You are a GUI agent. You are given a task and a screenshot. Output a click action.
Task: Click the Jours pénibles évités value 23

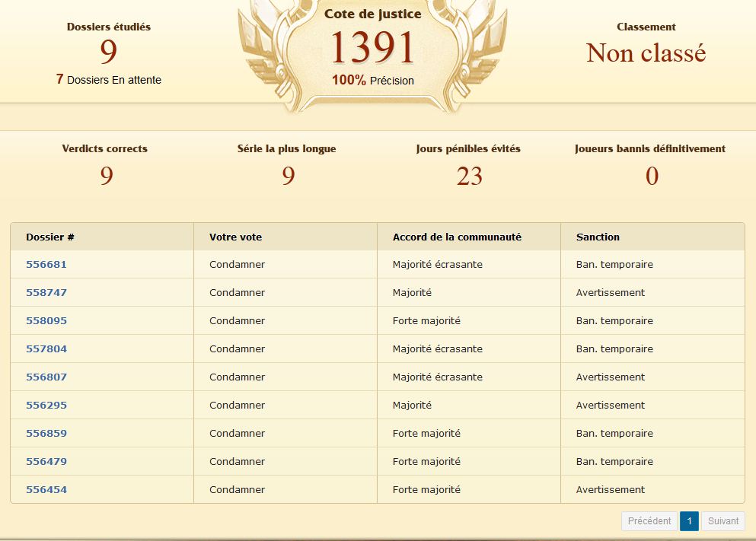click(469, 177)
